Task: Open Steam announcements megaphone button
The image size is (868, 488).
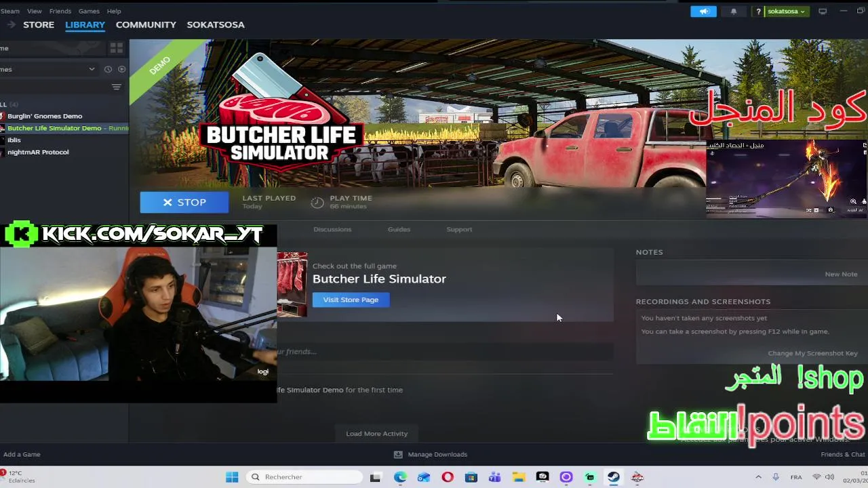Action: pos(703,12)
